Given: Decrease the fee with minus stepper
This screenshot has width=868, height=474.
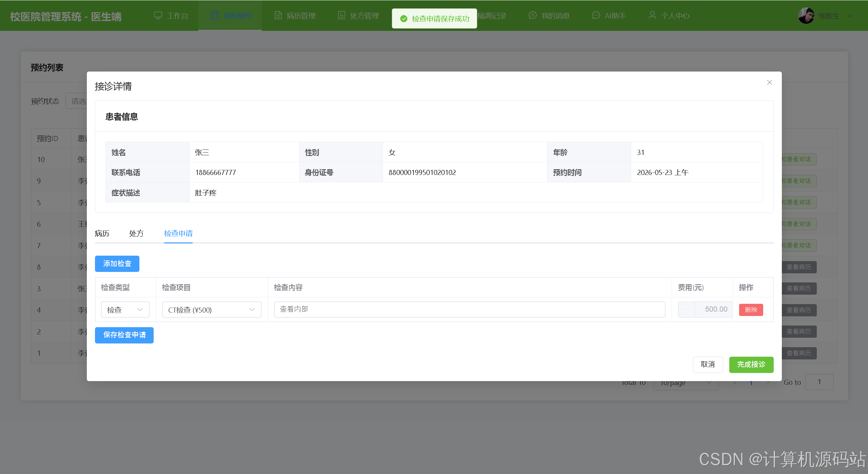Looking at the screenshot, I should click(687, 309).
